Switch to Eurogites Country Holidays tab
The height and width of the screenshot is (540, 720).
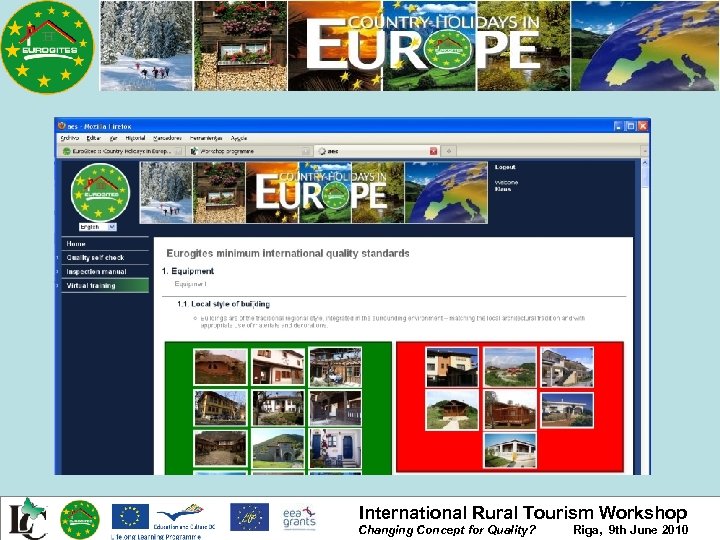point(122,151)
